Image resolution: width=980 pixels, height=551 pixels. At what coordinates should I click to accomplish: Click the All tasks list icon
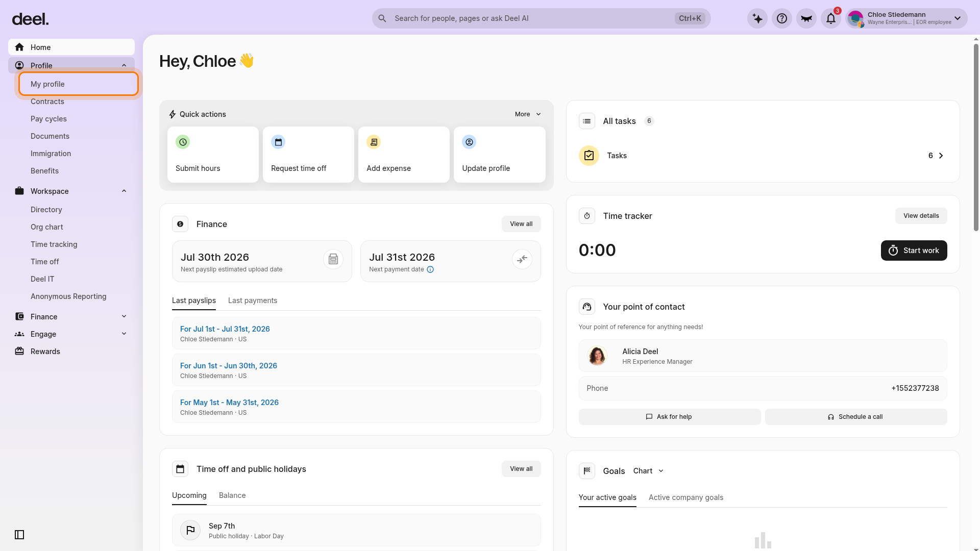tap(587, 121)
